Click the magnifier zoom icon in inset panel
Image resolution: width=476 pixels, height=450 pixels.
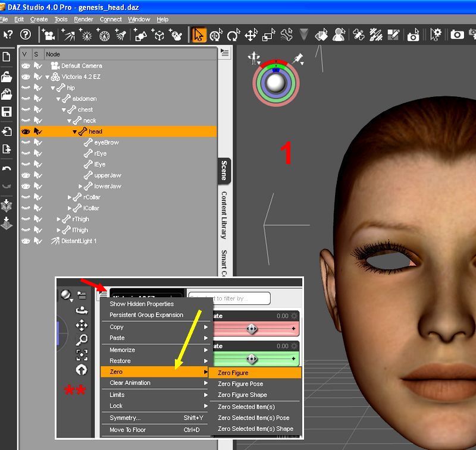[82, 340]
